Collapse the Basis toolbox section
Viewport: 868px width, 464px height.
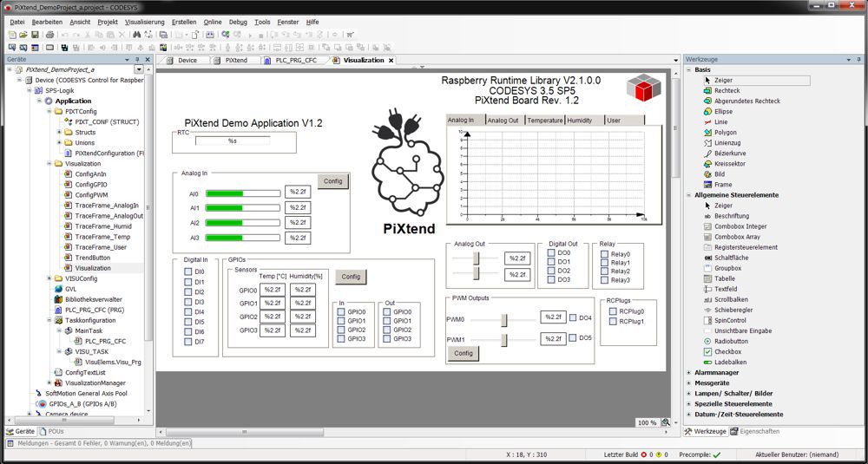(689, 69)
